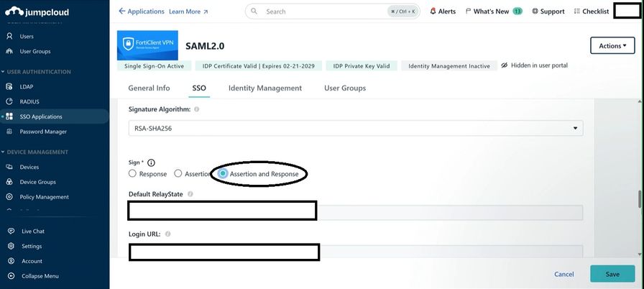Click the Single Sign-On Active status badge

[155, 65]
